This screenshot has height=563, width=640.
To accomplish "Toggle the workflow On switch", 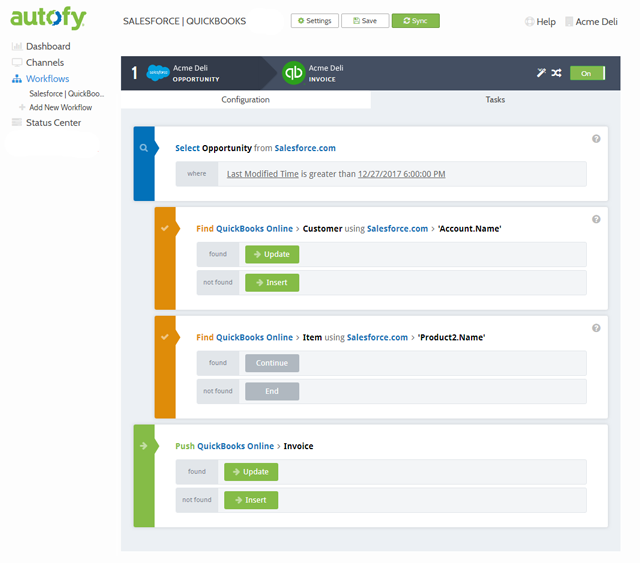I will tap(587, 73).
